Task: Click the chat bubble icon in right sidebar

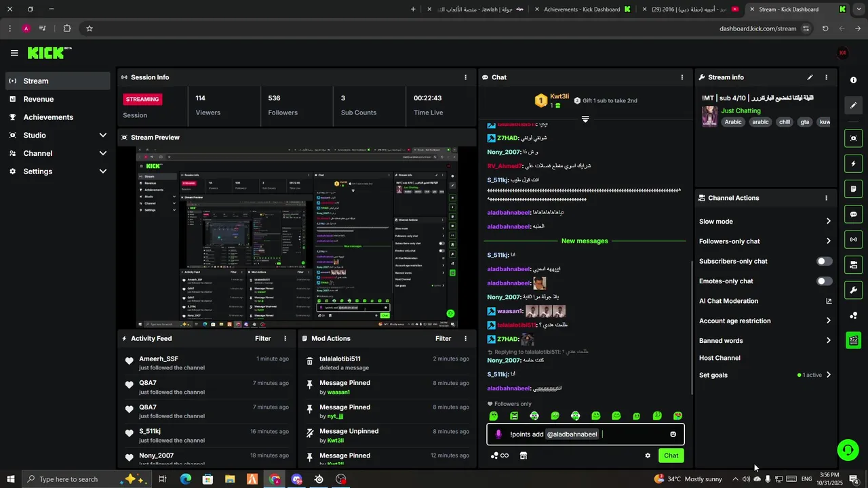Action: tap(853, 214)
